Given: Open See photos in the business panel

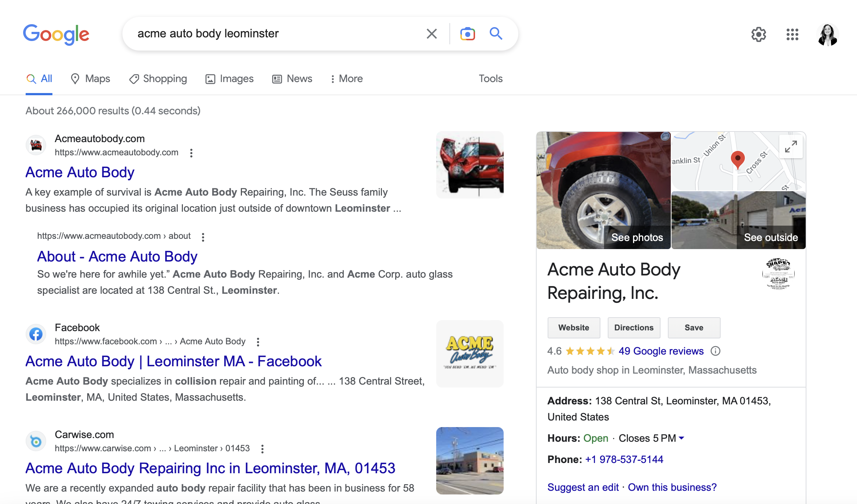Looking at the screenshot, I should [637, 237].
